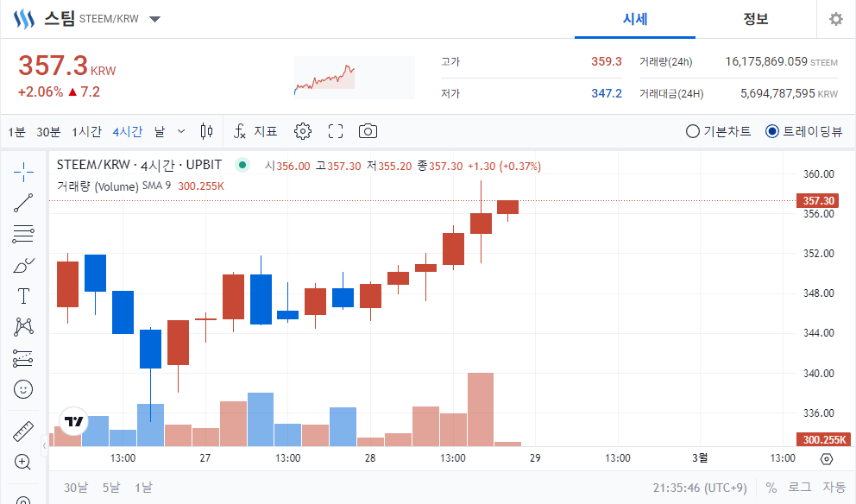The height and width of the screenshot is (504, 856).
Task: Set interval to 1분
Action: click(16, 131)
